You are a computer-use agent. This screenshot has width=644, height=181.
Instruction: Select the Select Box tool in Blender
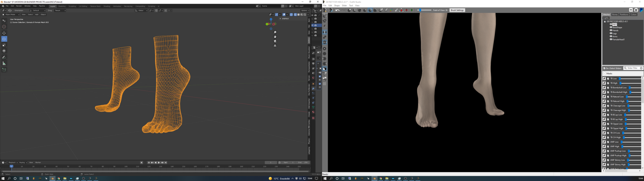4,20
